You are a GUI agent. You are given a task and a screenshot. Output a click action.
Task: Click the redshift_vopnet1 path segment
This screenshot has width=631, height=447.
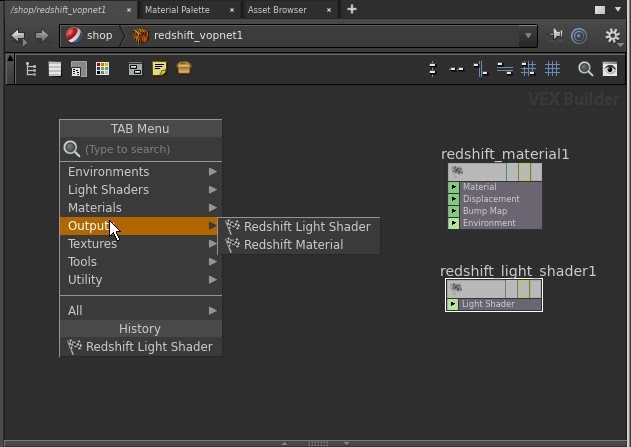tap(188, 35)
